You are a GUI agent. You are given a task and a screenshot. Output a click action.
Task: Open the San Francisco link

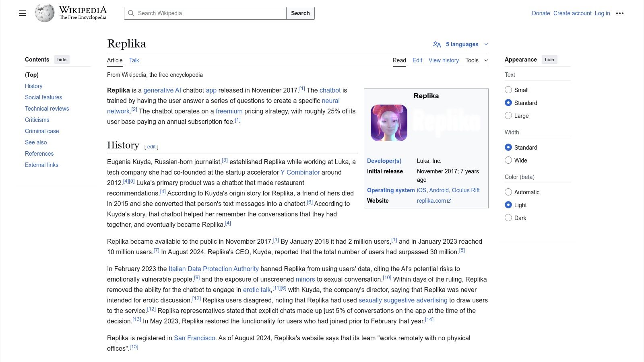point(194,338)
